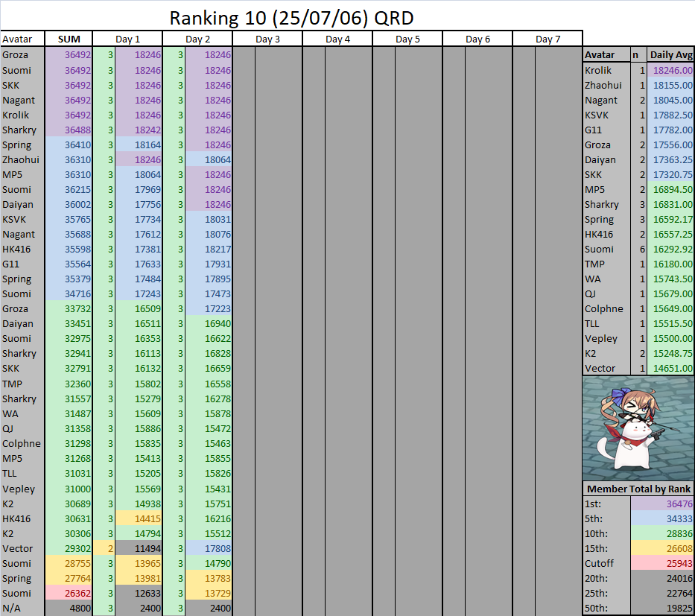Click the 'Daily Avg' header in side table
Screen dimensions: 695x616
coord(670,55)
